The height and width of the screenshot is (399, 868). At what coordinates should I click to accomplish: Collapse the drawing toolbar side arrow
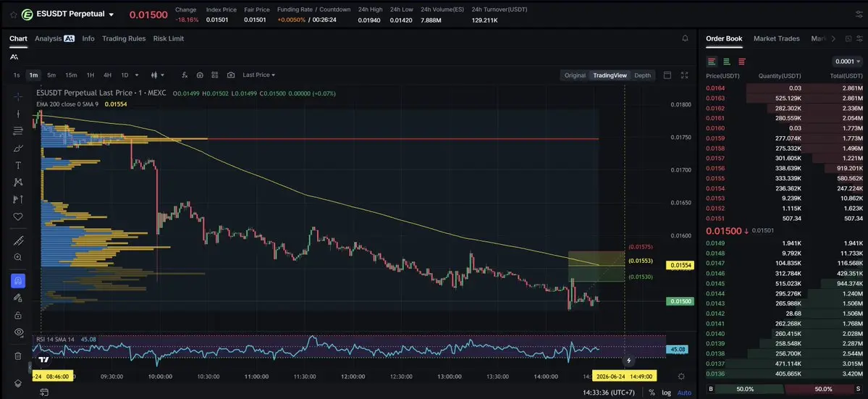tap(30, 366)
